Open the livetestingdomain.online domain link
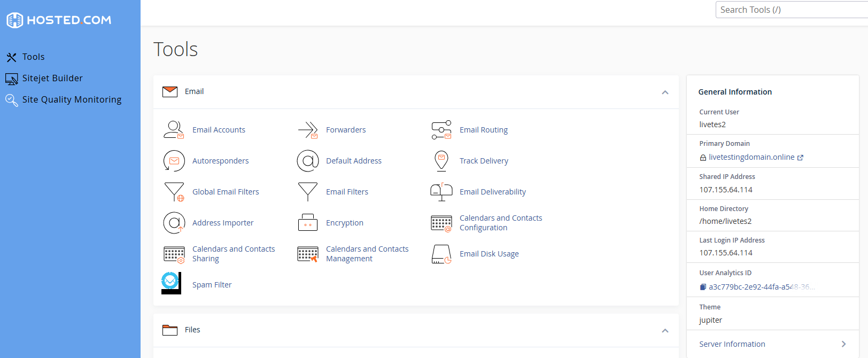Screen dimensions: 868x358 (751, 157)
